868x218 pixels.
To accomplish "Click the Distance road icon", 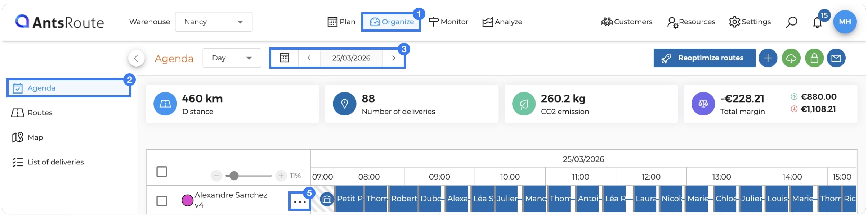I will click(165, 104).
